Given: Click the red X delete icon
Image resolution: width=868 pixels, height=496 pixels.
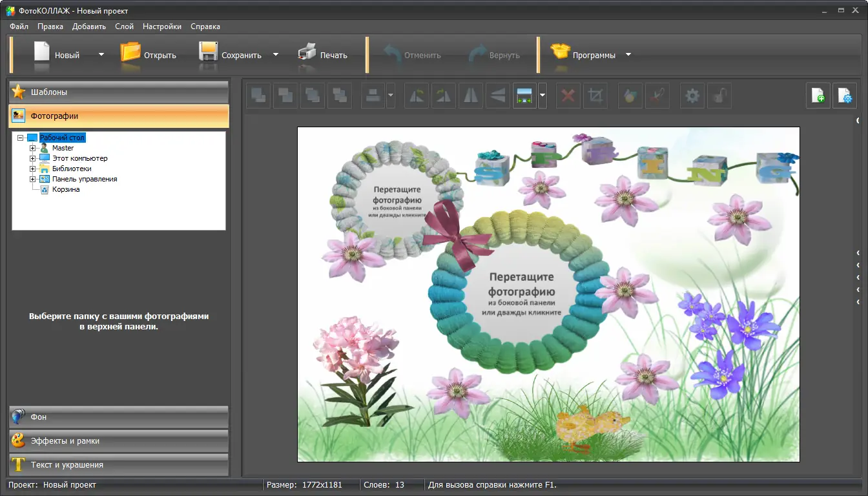Looking at the screenshot, I should pyautogui.click(x=568, y=96).
